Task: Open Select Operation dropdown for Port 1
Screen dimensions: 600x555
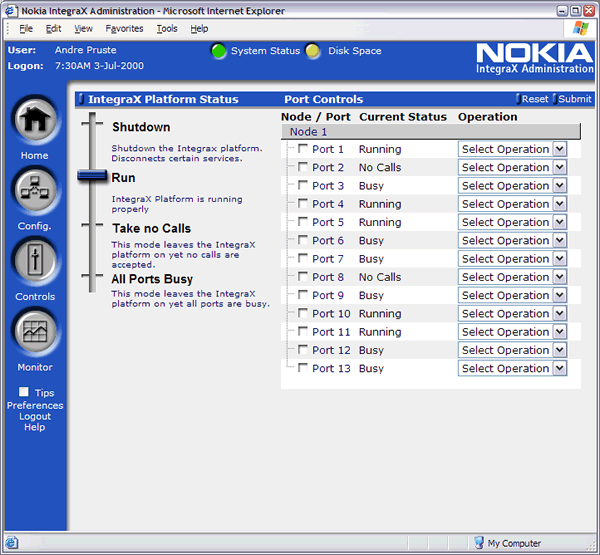Action: coord(512,149)
